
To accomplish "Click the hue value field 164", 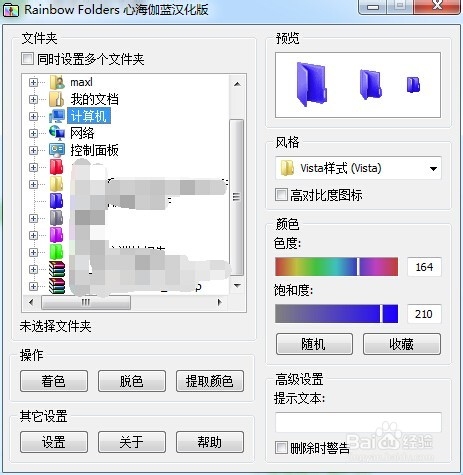I will point(424,267).
